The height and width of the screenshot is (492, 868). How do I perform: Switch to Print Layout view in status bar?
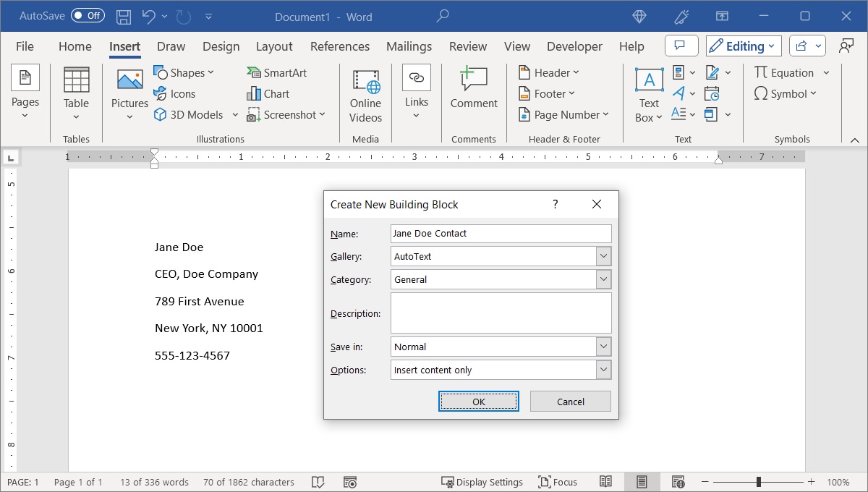pyautogui.click(x=641, y=482)
